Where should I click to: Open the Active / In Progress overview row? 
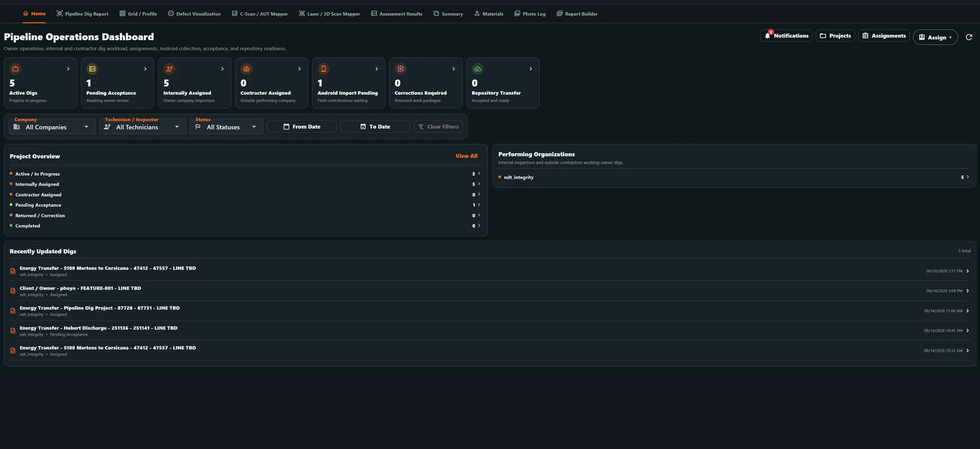tap(245, 174)
